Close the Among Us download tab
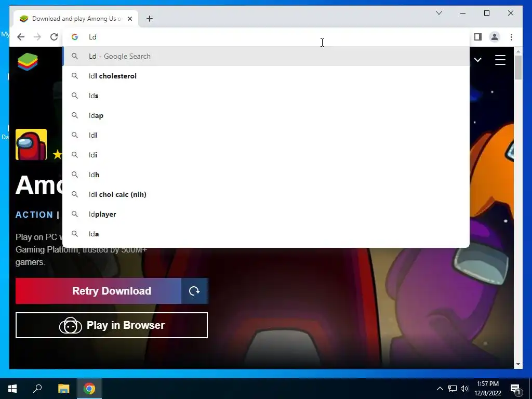 pyautogui.click(x=129, y=19)
